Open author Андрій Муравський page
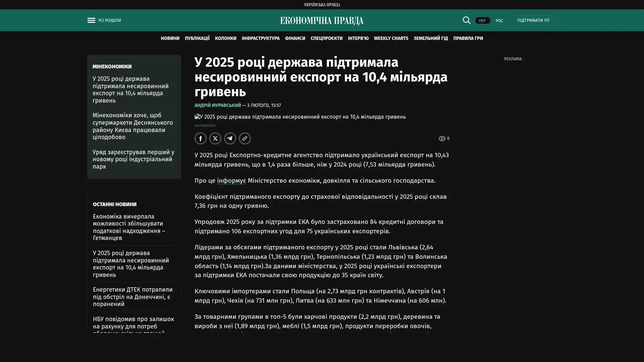This screenshot has height=362, width=644. click(x=218, y=105)
